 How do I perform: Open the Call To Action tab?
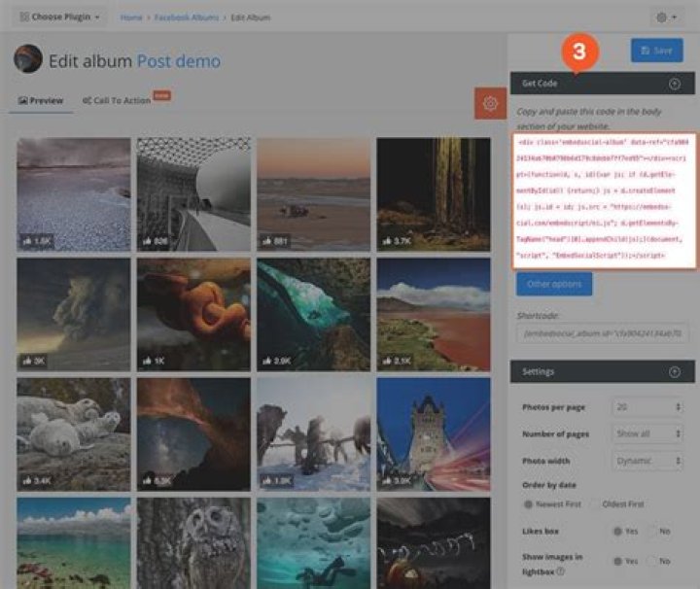tap(117, 100)
